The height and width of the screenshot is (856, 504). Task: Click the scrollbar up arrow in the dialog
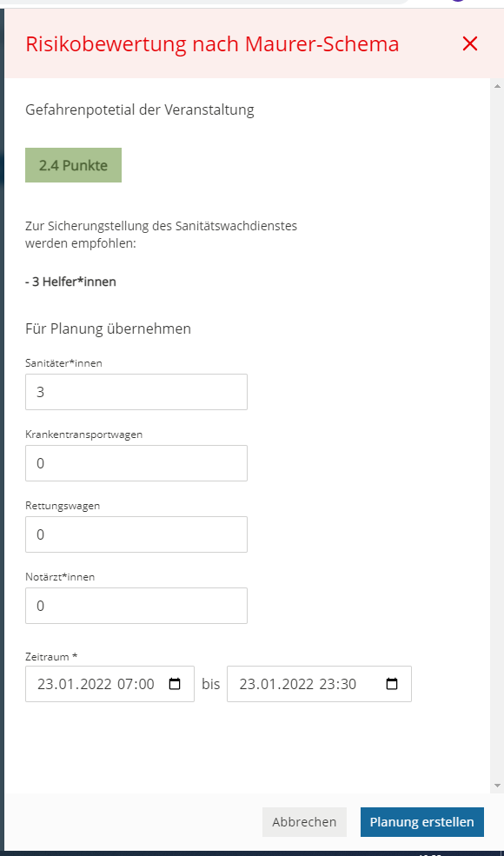click(x=497, y=86)
